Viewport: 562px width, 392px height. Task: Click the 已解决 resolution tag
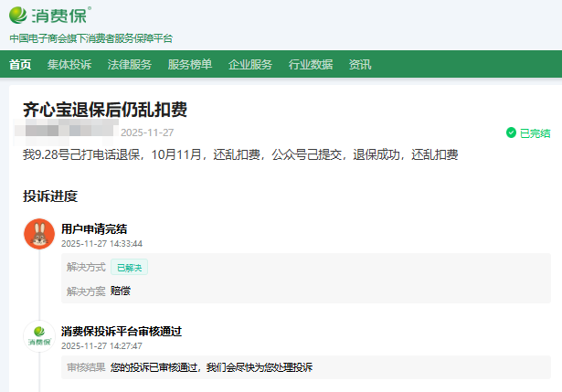click(129, 268)
